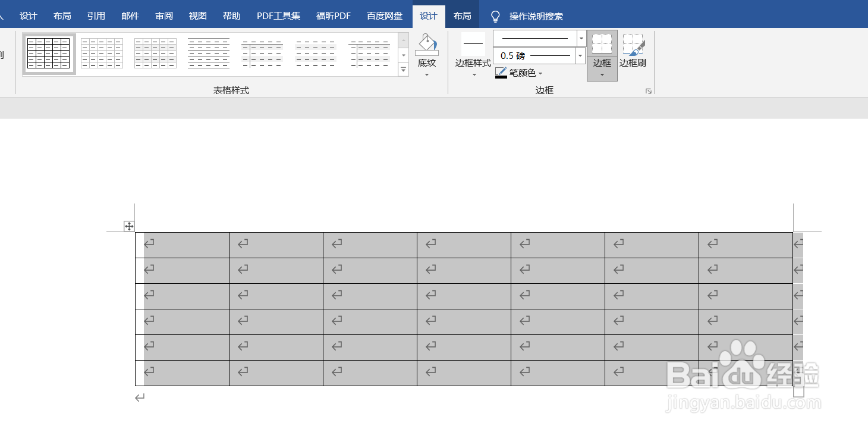Click the table styles gallery more arrow
The image size is (868, 432).
403,70
